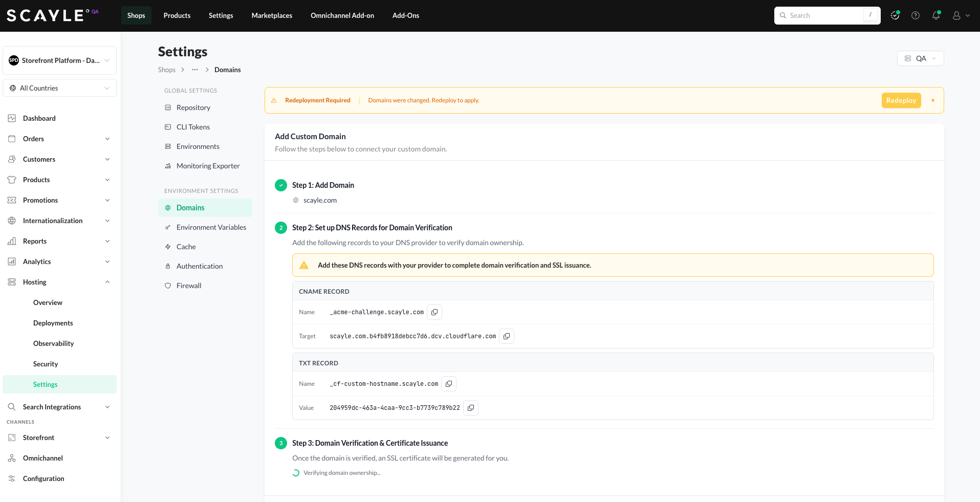The width and height of the screenshot is (980, 502).
Task: Open Authentication environment settings
Action: 205,266
